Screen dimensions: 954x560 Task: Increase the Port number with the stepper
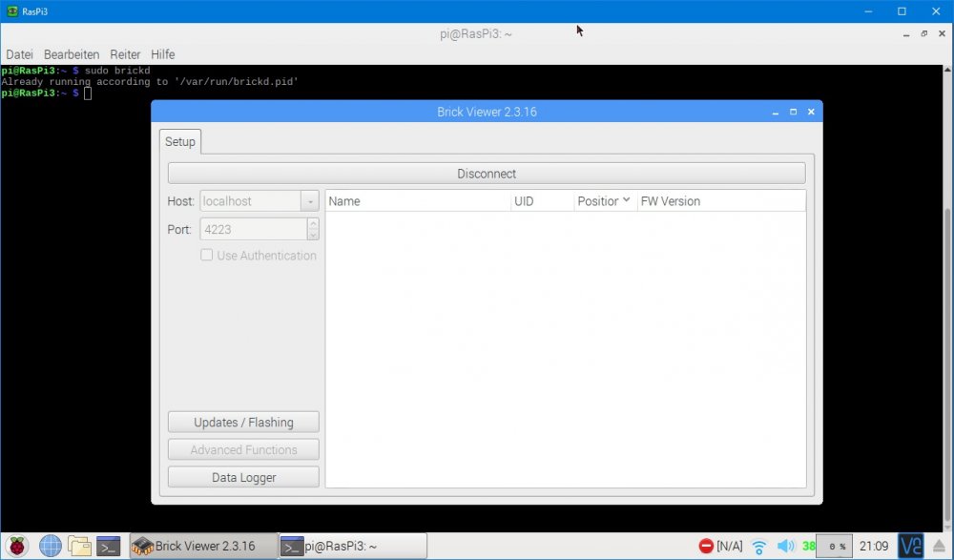click(x=312, y=224)
